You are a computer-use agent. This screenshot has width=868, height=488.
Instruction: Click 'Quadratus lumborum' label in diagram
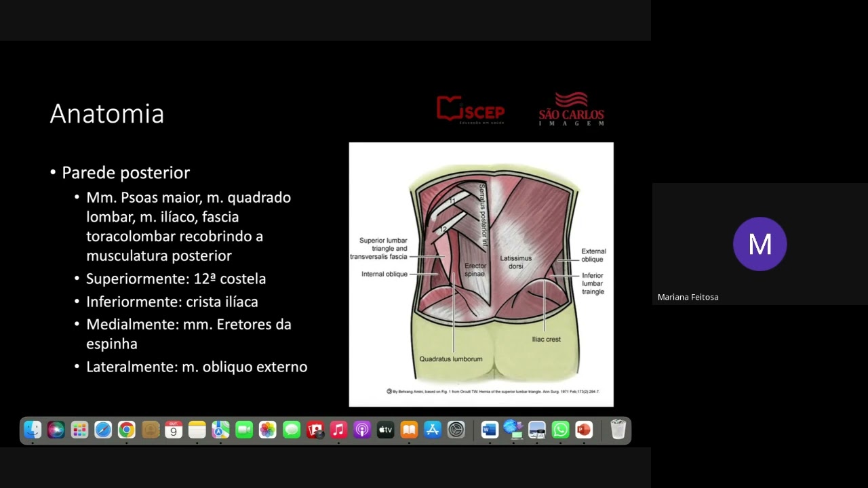click(x=451, y=359)
